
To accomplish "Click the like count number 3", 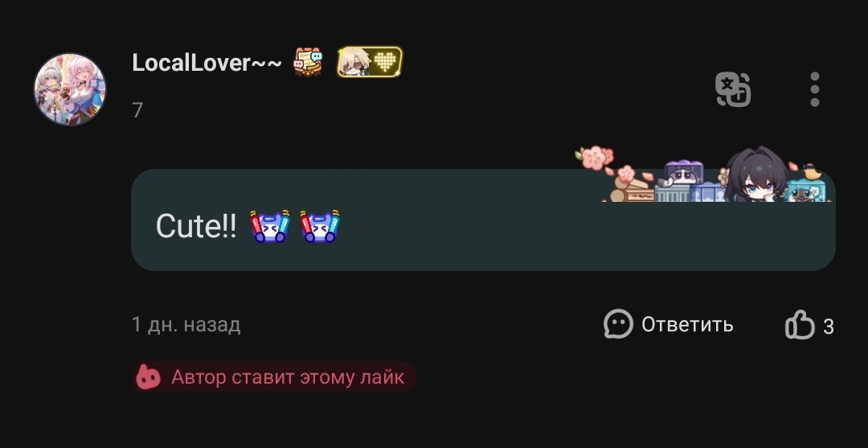I will 828,327.
